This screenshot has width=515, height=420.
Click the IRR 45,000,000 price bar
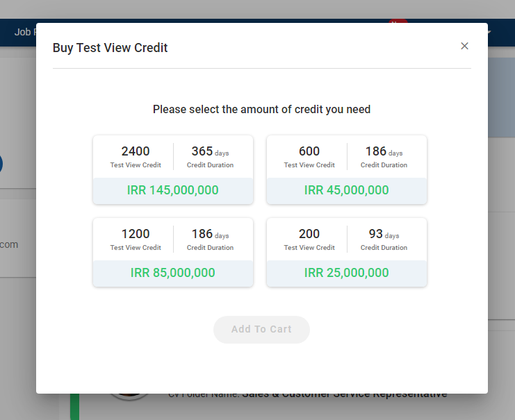[347, 190]
